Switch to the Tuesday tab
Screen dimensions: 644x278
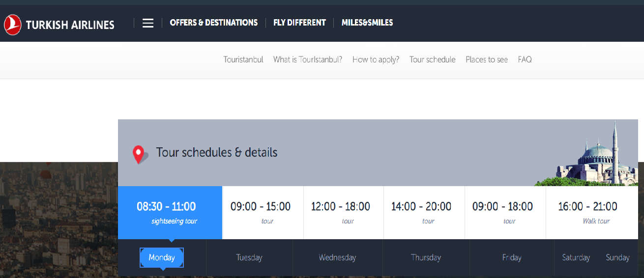tap(249, 257)
